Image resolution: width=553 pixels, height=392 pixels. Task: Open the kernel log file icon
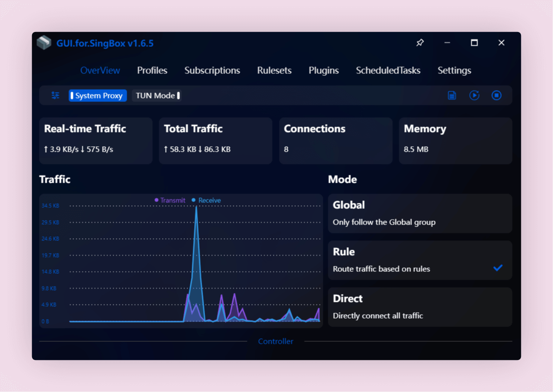pyautogui.click(x=452, y=96)
